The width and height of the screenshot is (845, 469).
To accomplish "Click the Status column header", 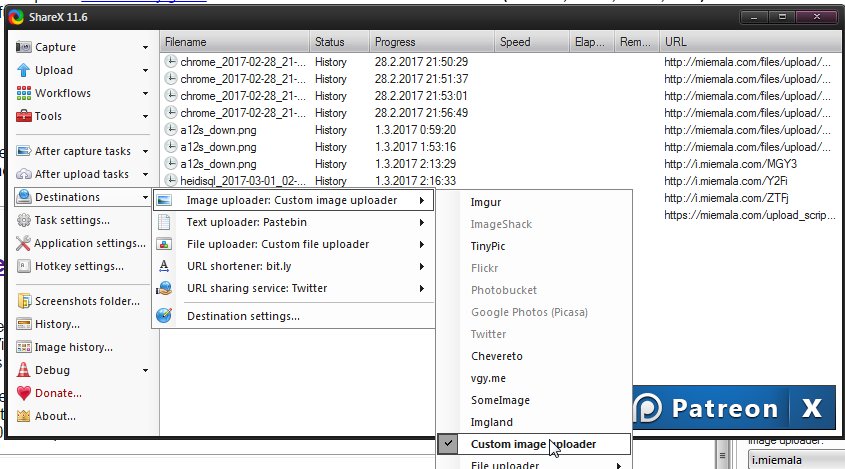I will tap(340, 42).
